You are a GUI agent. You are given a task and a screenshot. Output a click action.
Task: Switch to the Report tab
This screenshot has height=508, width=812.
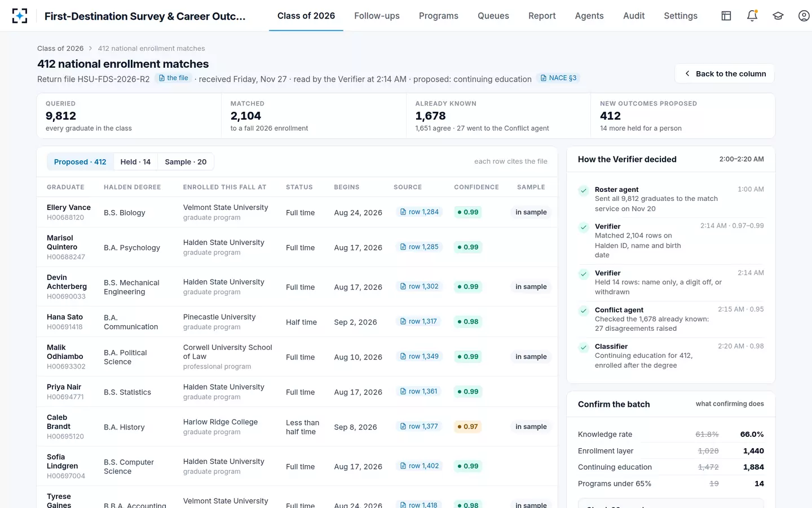click(x=542, y=16)
